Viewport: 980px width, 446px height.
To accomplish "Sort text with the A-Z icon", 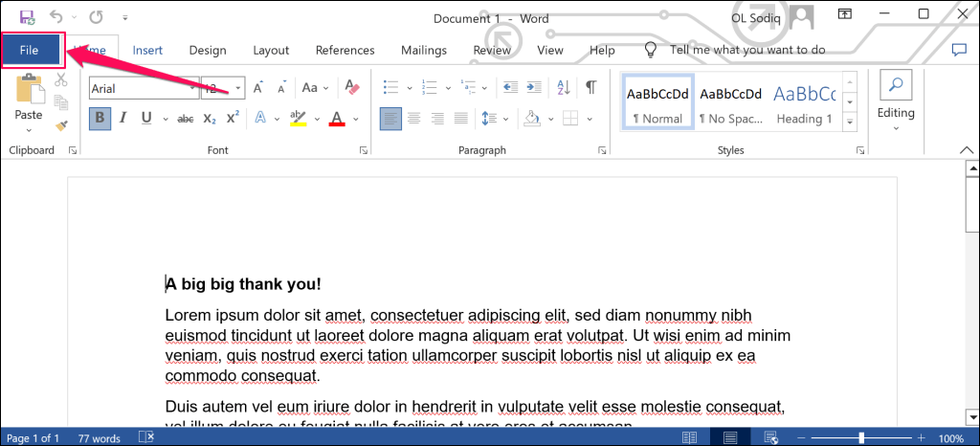I will [x=563, y=87].
